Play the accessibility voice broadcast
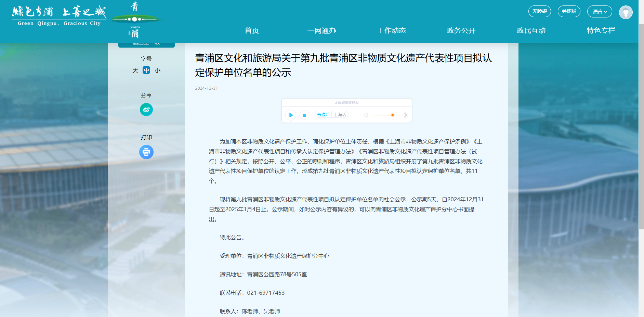The image size is (644, 317). point(290,115)
